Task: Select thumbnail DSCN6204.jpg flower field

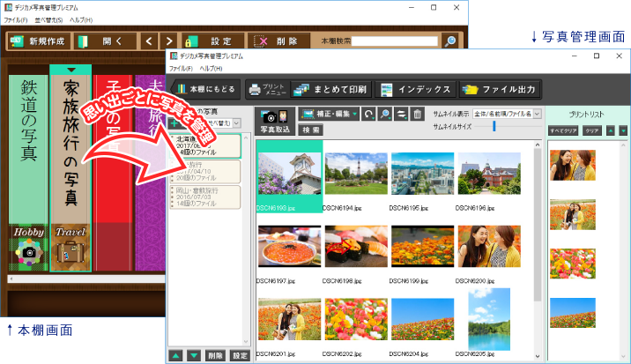Action: click(422, 319)
